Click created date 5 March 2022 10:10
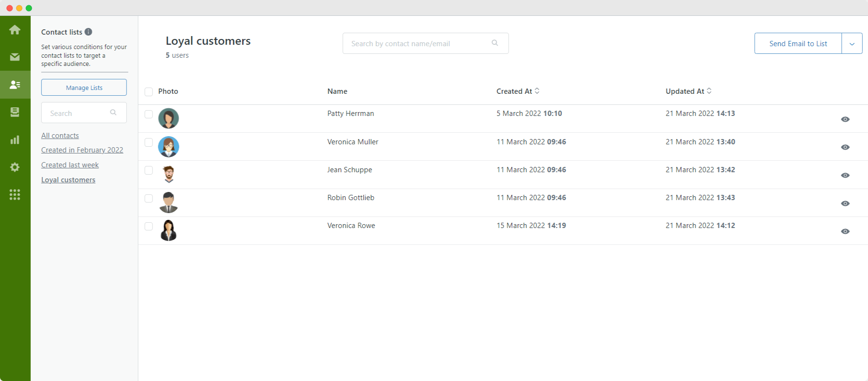The image size is (868, 381). (x=529, y=114)
